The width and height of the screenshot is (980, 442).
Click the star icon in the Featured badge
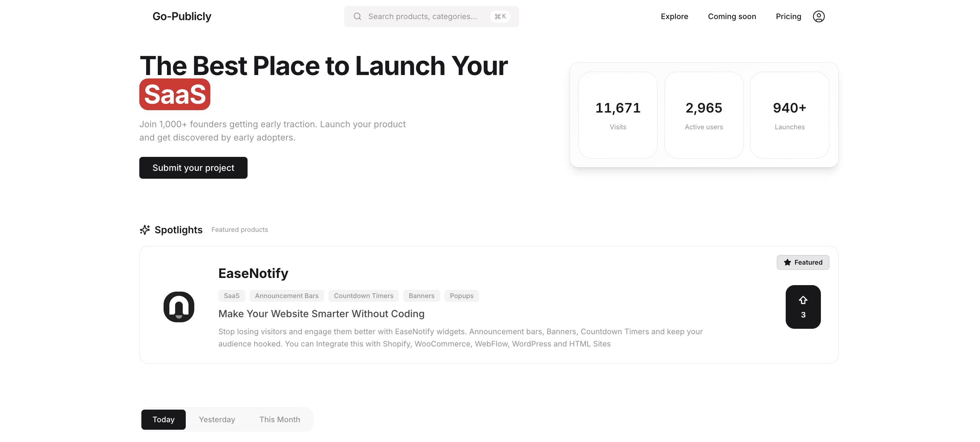(787, 262)
